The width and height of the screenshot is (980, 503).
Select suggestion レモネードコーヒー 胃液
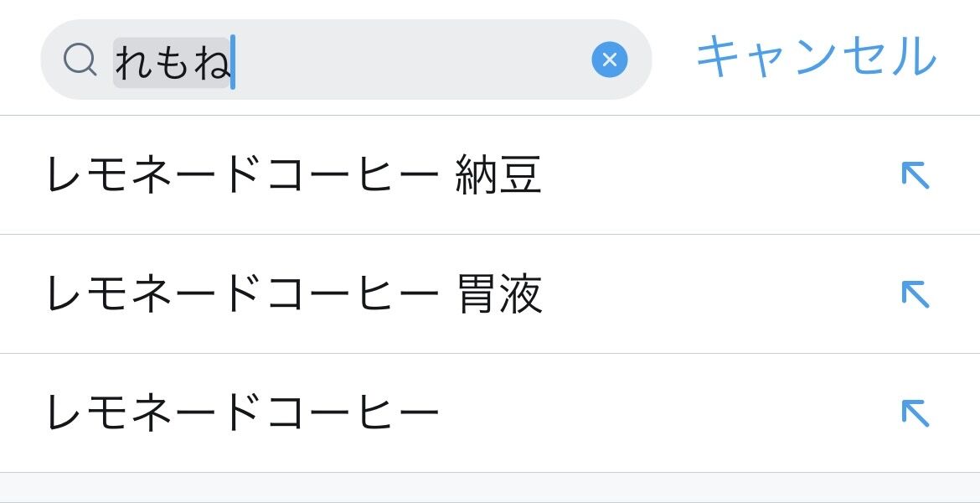click(x=293, y=295)
